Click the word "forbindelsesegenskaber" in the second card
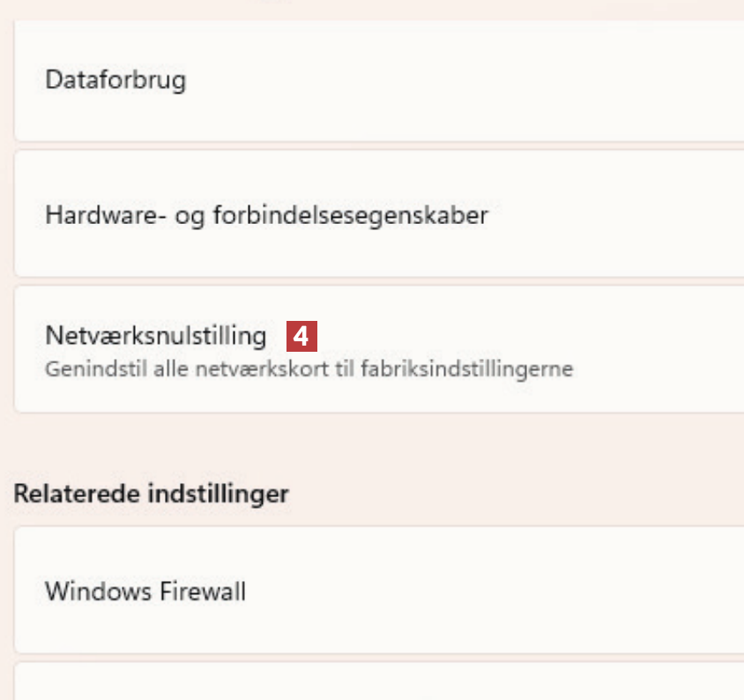This screenshot has height=700, width=744. [x=350, y=214]
